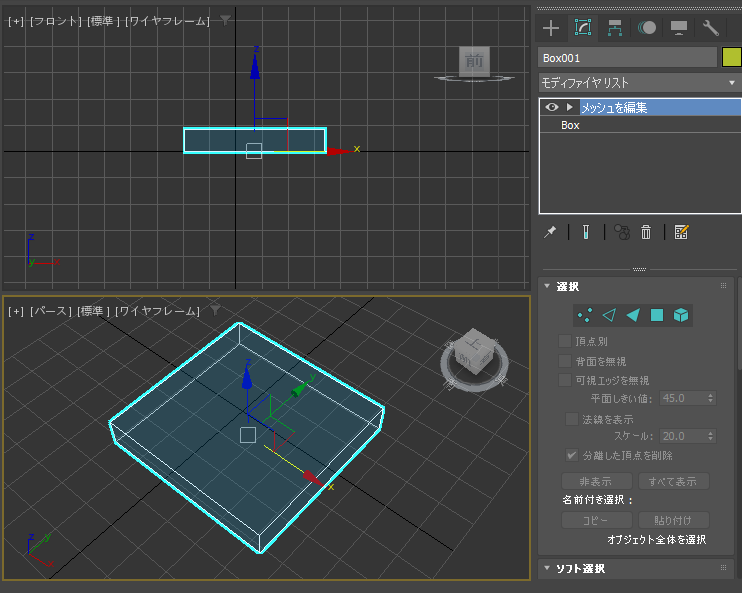
Task: Remove modifier with trash can icon
Action: point(646,232)
